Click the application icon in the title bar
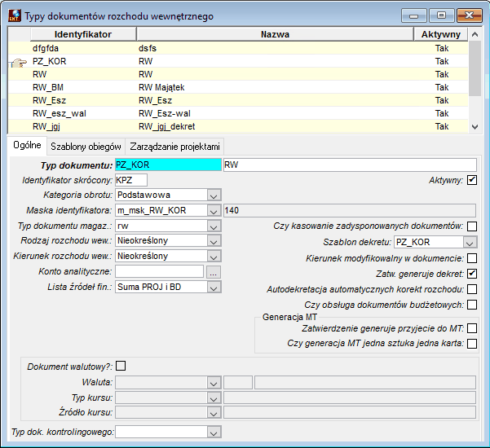 tap(15, 15)
